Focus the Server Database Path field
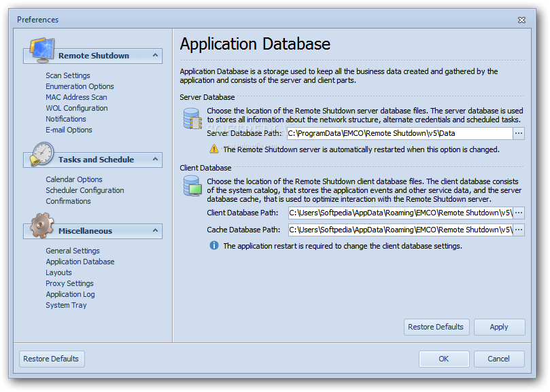The image size is (550, 392). tap(400, 133)
